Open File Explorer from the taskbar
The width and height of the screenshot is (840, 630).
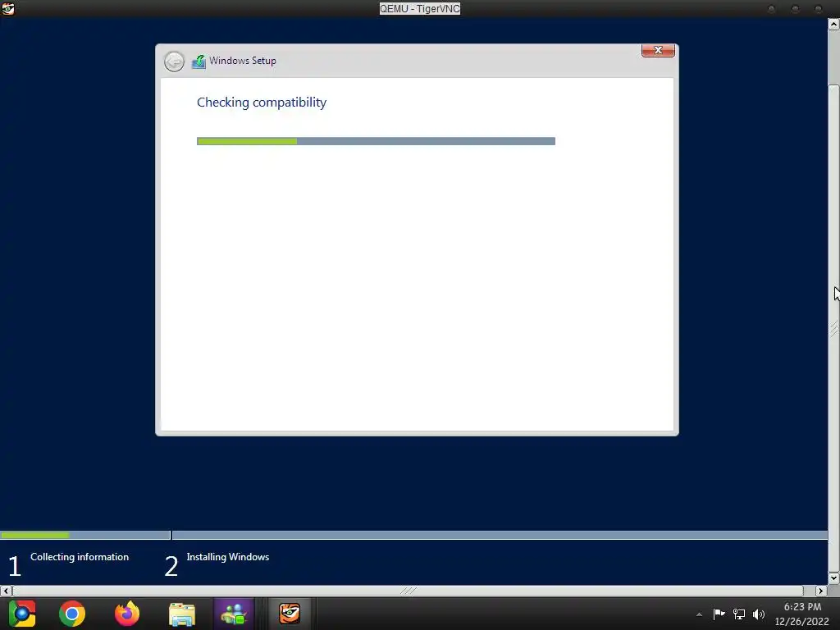point(182,614)
